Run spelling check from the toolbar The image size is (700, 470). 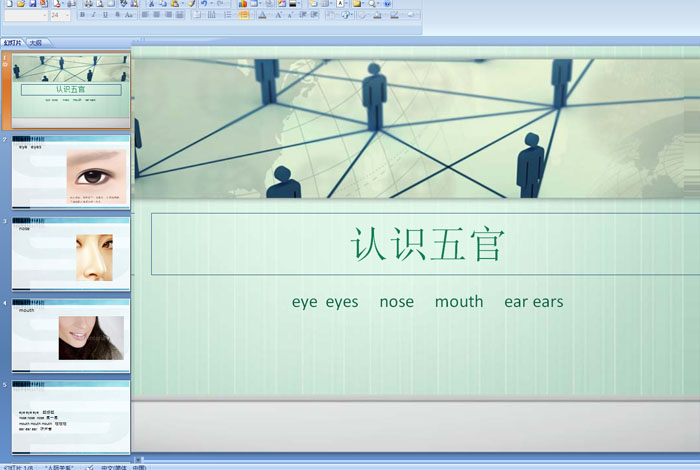[x=124, y=4]
